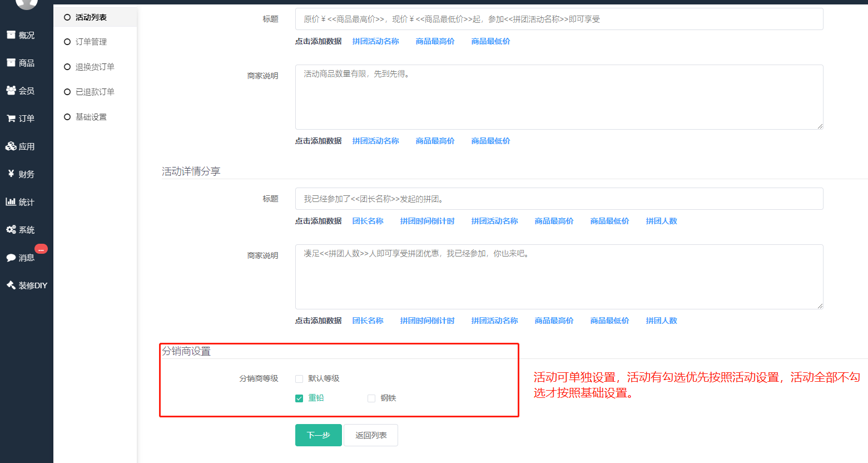Click the 概况 overview icon in sidebar

(11, 35)
